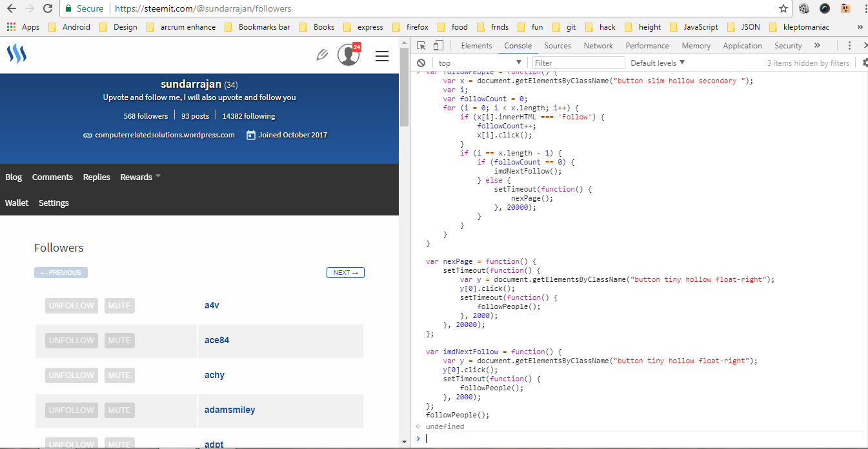Switch to the Application tab
Viewport: 868px width, 449px height.
pos(742,46)
